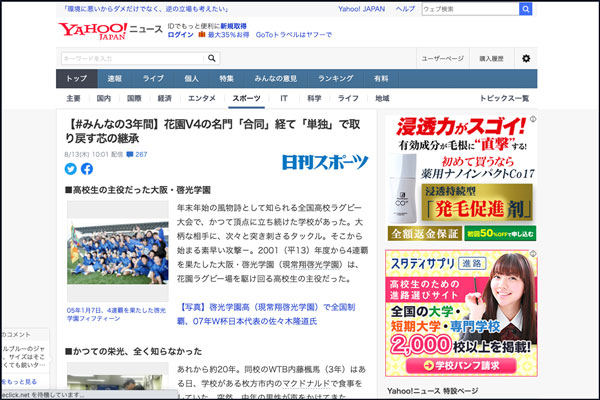The width and height of the screenshot is (600, 400).
Task: Click the Nikkan Sports logo
Action: [324, 162]
